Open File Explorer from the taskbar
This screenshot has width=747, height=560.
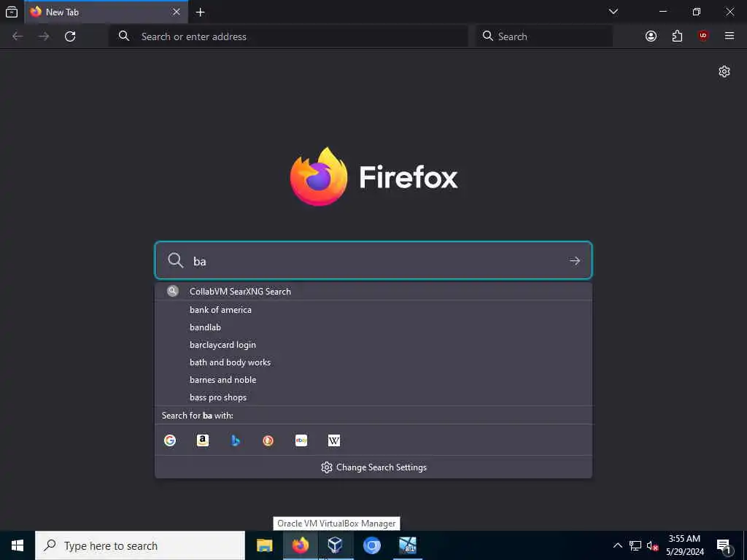[264, 545]
